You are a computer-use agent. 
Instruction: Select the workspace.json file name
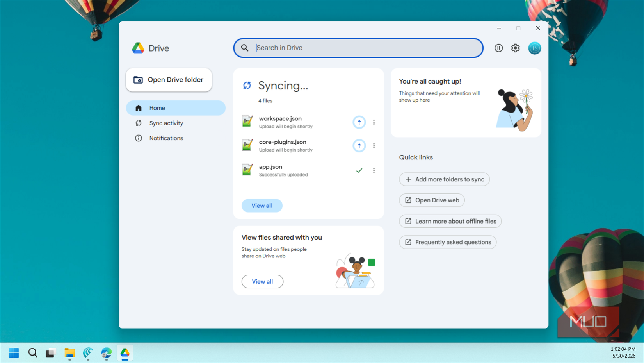pos(280,118)
